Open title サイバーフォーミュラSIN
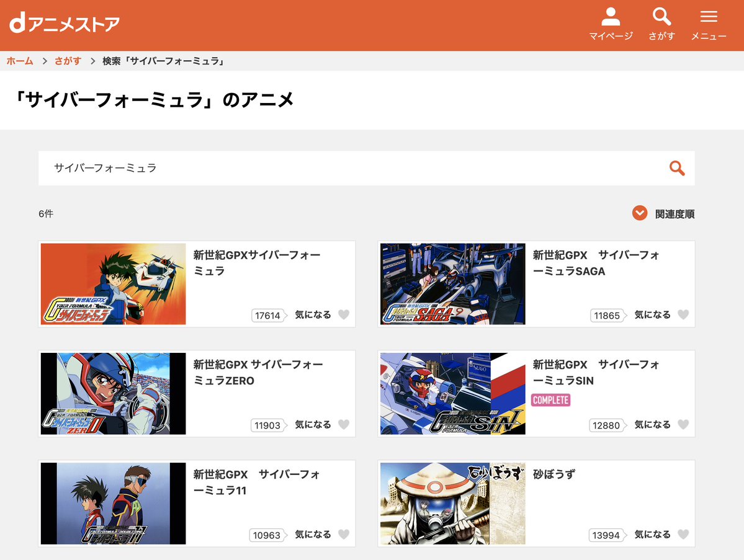The width and height of the screenshot is (744, 560). click(x=596, y=373)
